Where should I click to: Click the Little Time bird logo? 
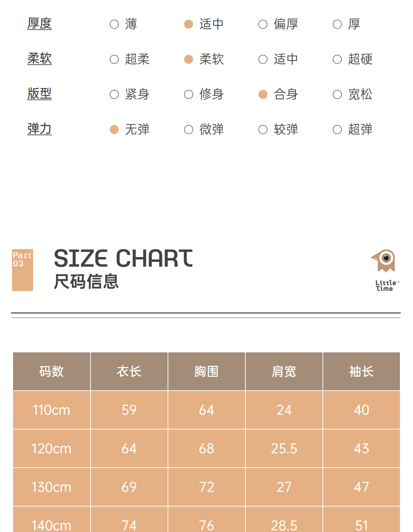coord(385,270)
